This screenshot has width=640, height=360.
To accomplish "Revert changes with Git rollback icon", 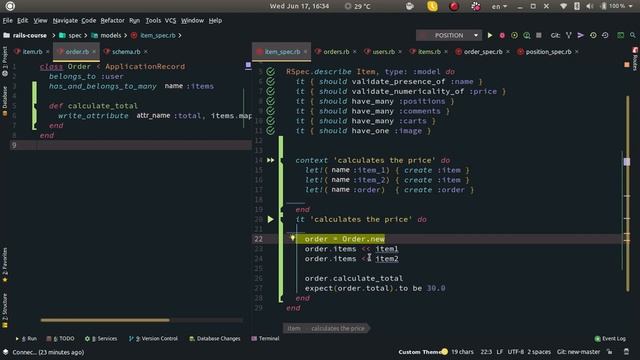I will 605,36.
